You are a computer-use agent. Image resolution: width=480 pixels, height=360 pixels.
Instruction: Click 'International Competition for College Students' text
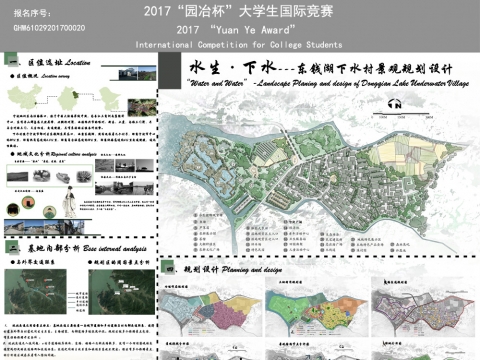click(x=239, y=45)
